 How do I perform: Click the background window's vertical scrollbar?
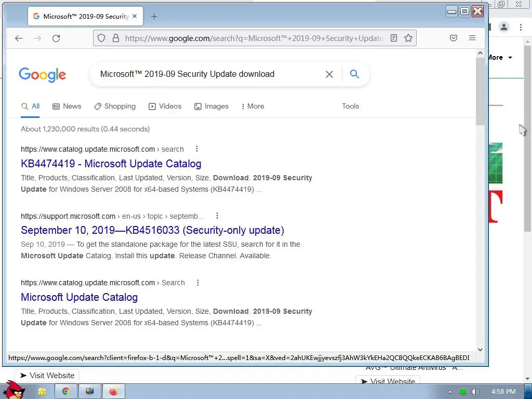527,138
